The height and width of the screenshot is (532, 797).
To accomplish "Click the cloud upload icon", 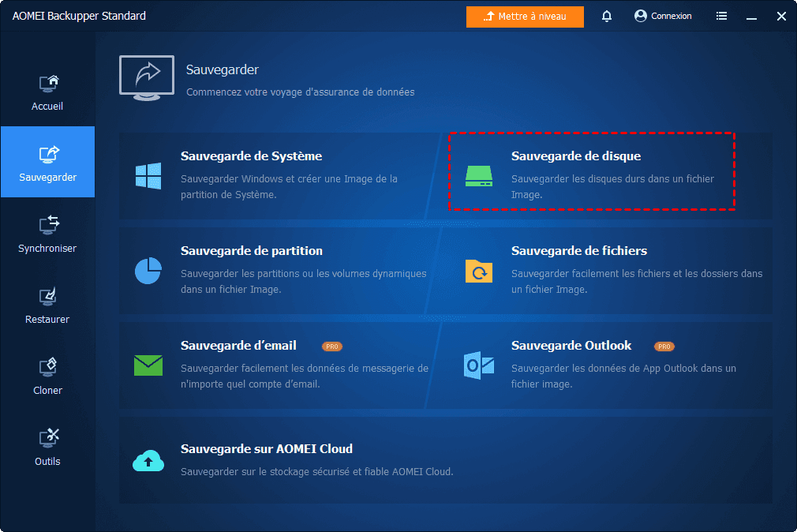I will click(x=148, y=460).
